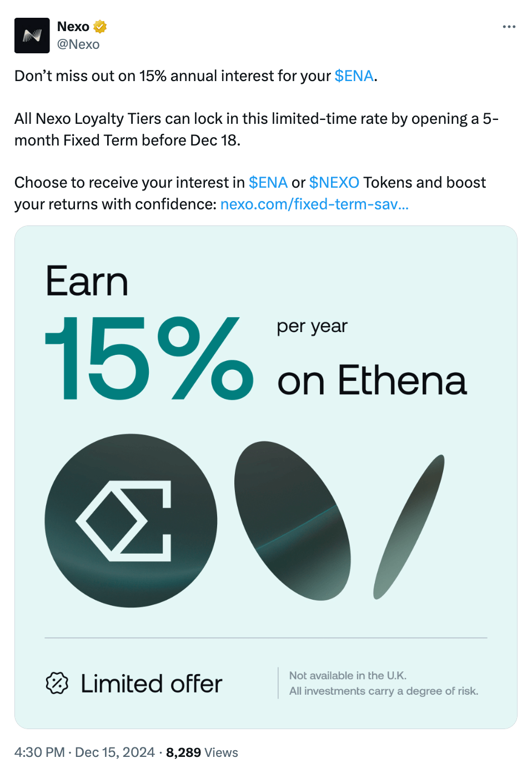This screenshot has height=773, width=532.
Task: Click the Limited offer percent badge icon
Action: (57, 683)
